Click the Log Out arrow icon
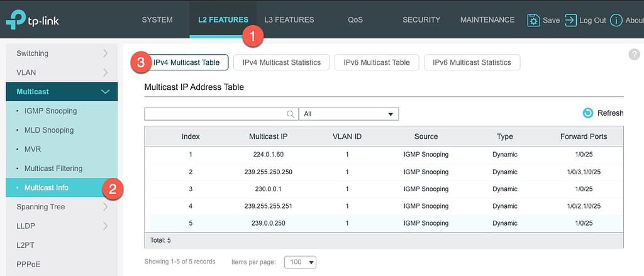 570,20
